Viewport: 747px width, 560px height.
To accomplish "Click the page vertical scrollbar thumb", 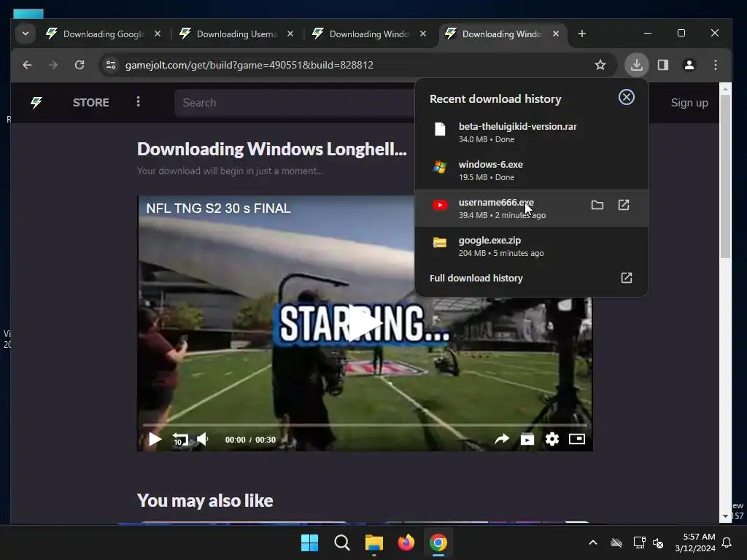I will point(725,177).
